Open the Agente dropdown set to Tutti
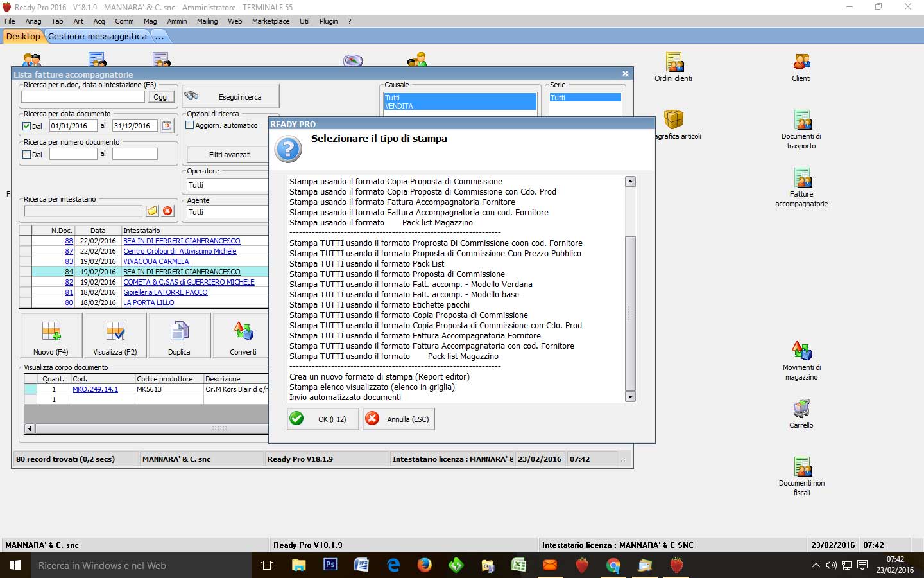 point(227,212)
